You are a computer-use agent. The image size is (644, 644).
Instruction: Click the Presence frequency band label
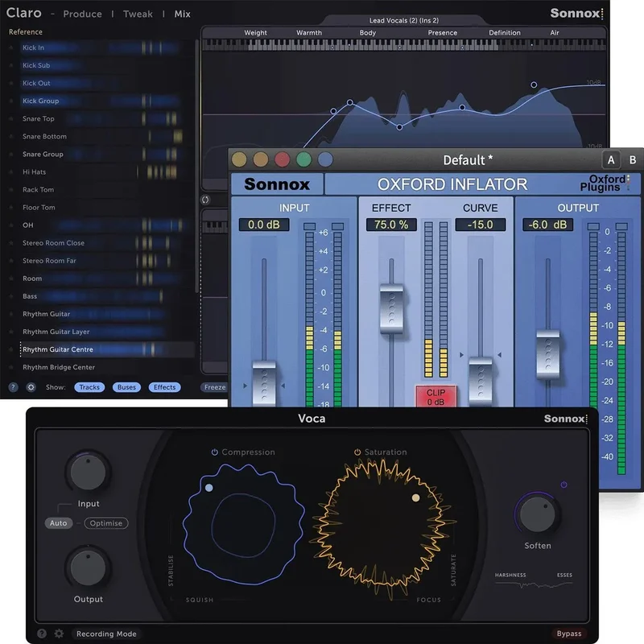coord(442,32)
